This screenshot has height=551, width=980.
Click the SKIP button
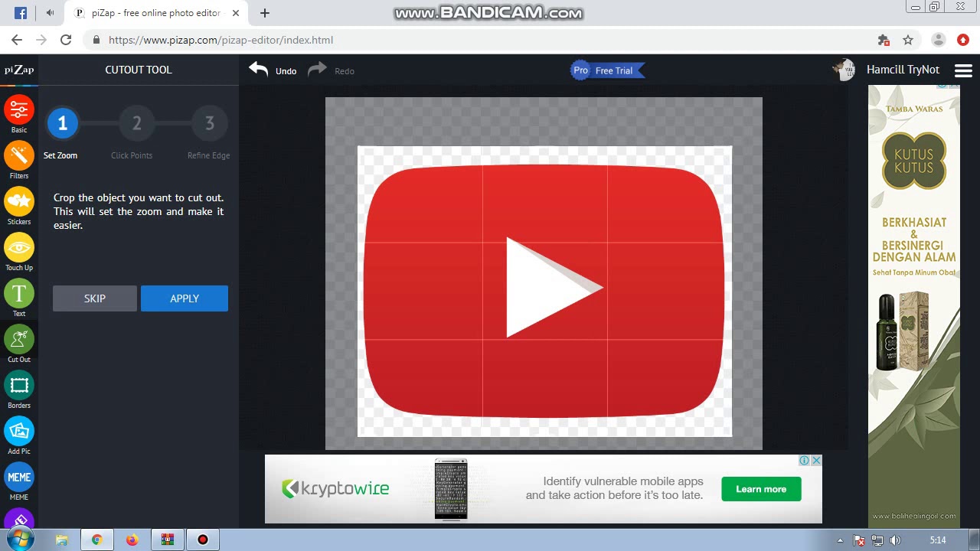95,298
